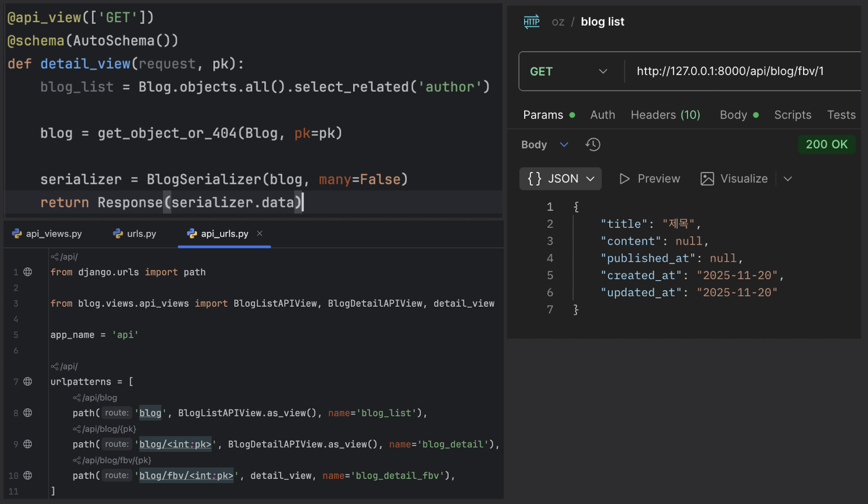The image size is (868, 504).
Task: Close the api_urls.py tab
Action: (260, 233)
